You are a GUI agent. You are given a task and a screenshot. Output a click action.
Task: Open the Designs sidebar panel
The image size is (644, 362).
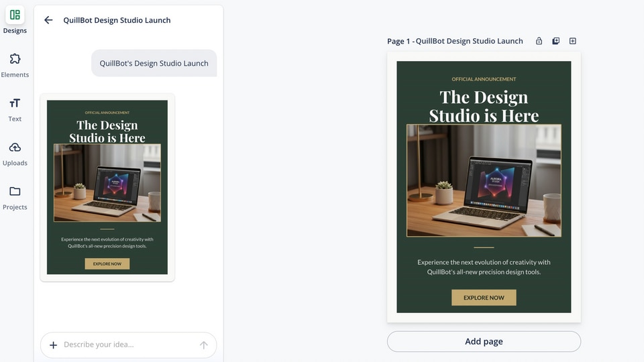click(x=15, y=20)
